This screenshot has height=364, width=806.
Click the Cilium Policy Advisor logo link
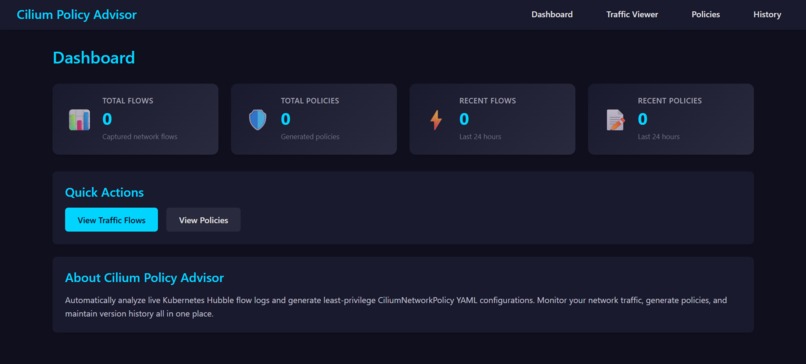[77, 14]
